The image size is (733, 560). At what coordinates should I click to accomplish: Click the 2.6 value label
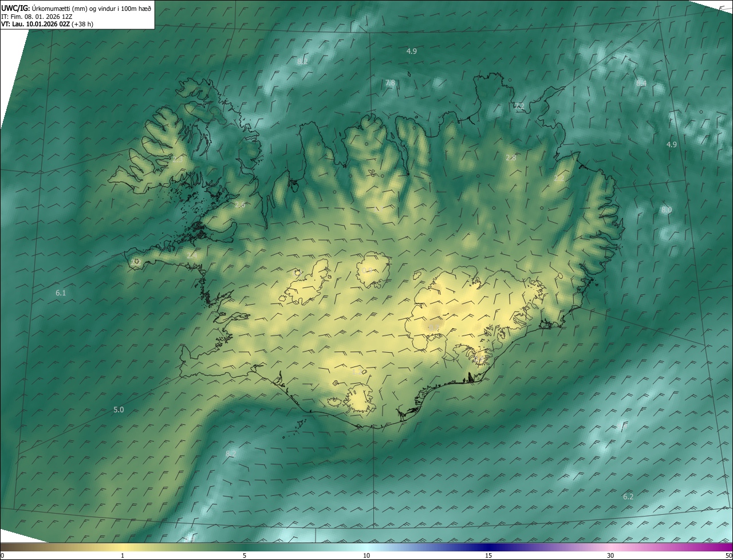coord(240,204)
